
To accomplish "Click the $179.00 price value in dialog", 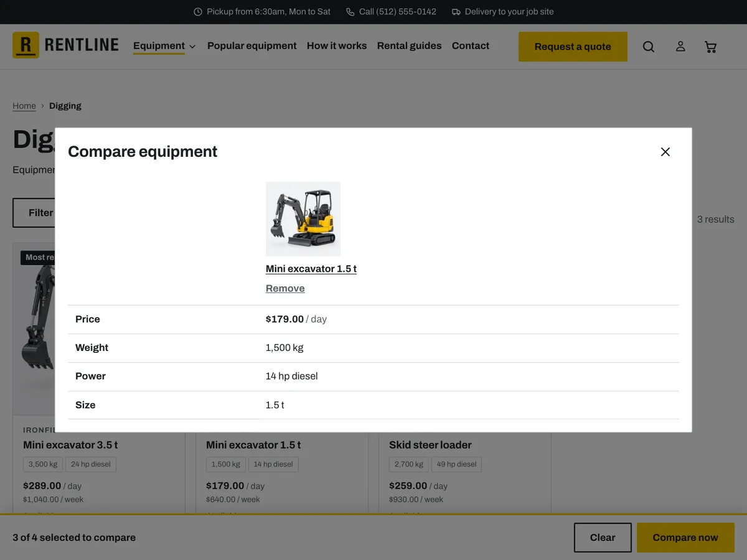I will pyautogui.click(x=284, y=319).
